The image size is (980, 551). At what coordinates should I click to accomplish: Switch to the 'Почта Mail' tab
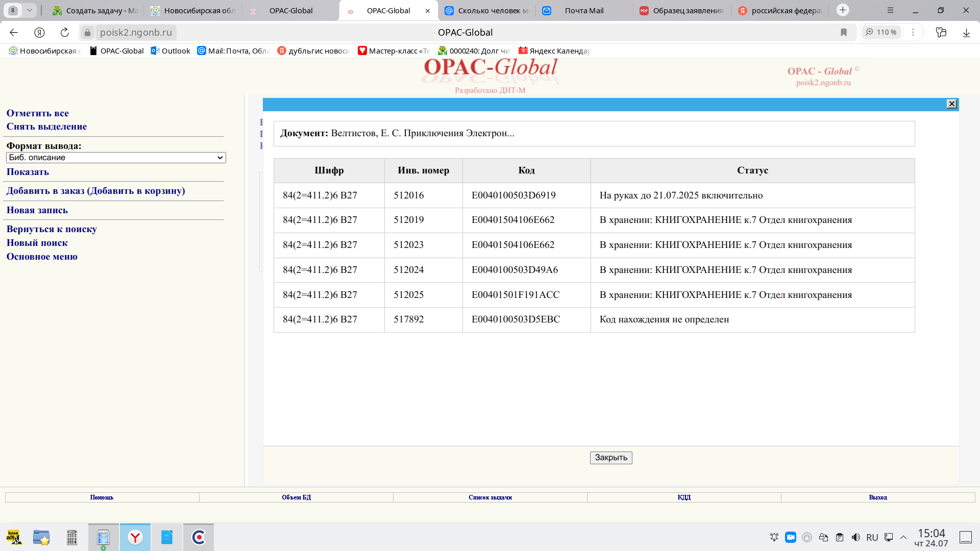[584, 10]
